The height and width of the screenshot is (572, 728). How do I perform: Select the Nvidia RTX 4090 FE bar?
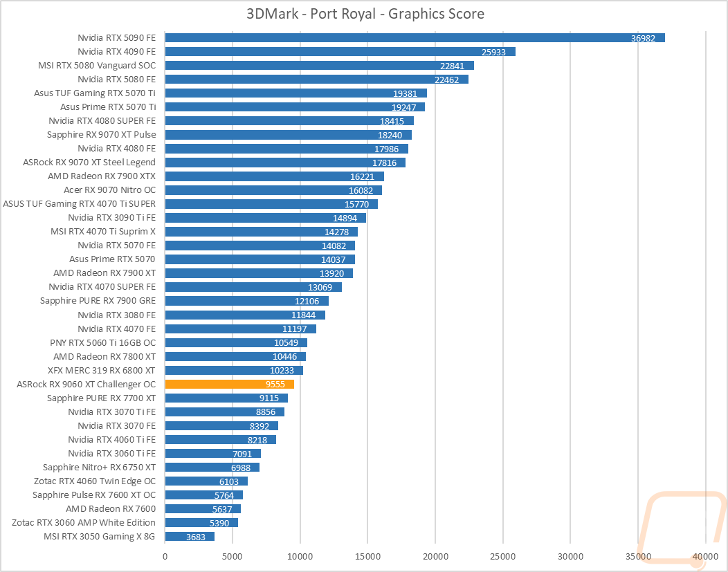(340, 51)
